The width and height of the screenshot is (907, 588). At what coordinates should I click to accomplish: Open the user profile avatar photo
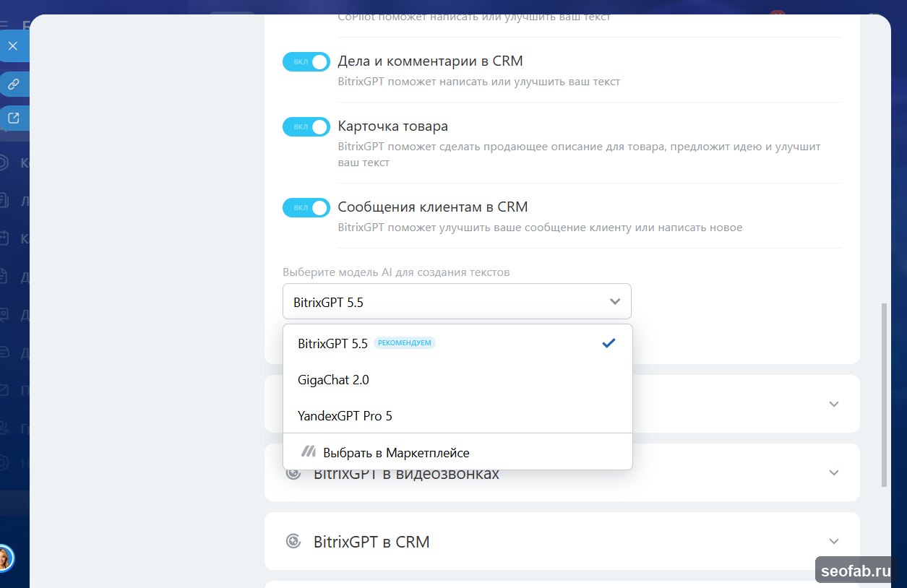(x=4, y=558)
